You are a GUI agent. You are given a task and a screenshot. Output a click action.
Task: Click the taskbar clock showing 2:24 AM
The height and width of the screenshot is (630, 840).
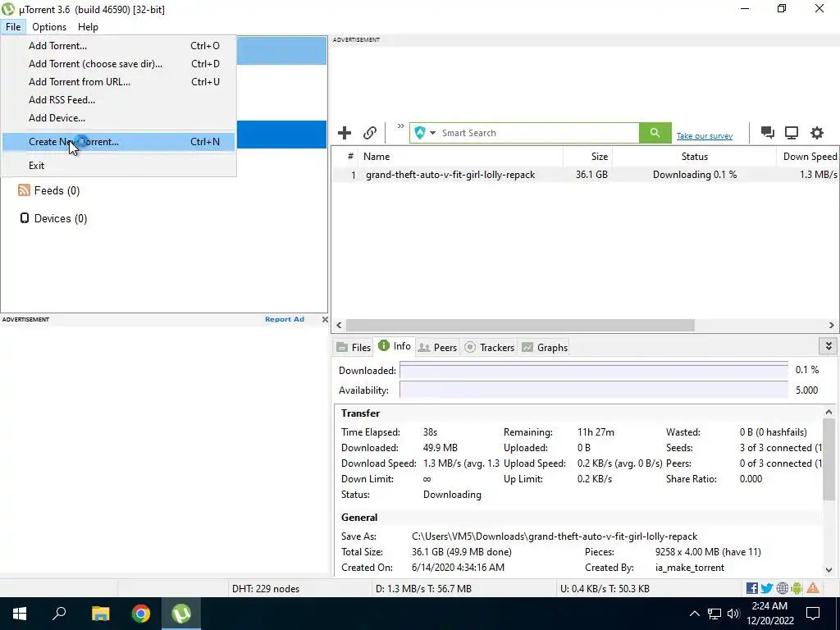[769, 614]
